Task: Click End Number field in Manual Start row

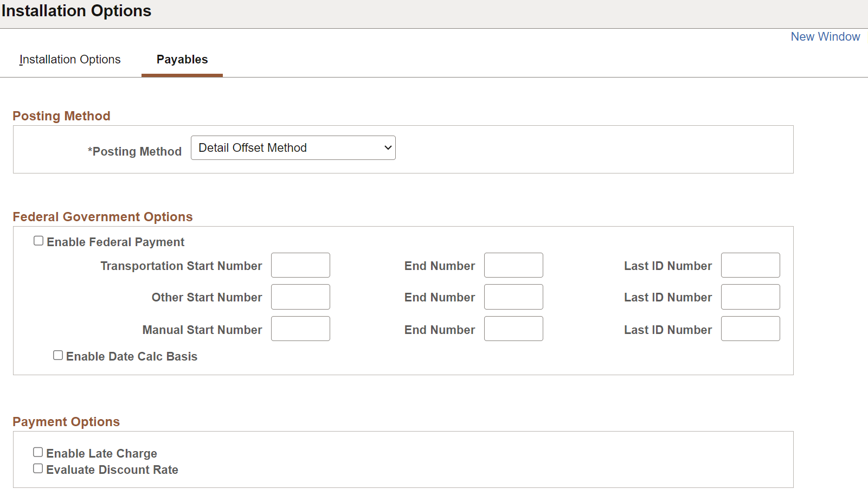Action: tap(513, 329)
